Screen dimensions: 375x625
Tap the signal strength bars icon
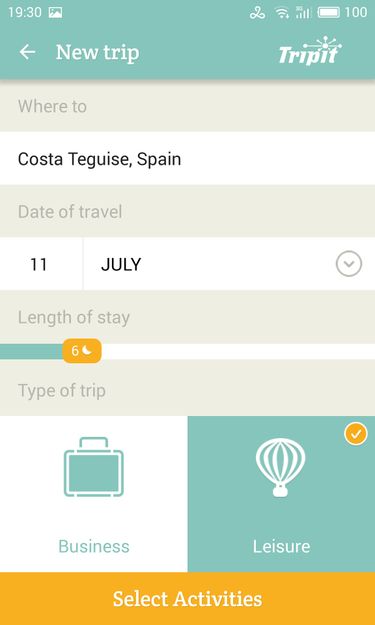303,13
